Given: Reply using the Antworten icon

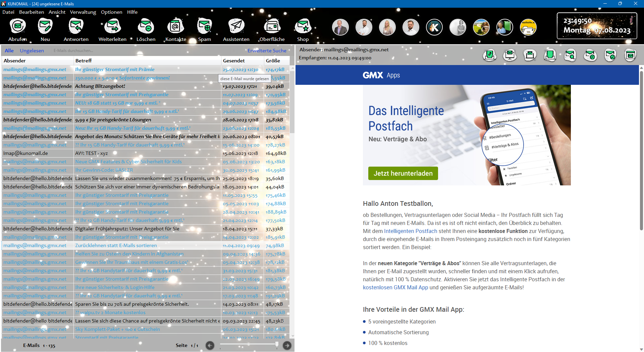Looking at the screenshot, I should 76,26.
